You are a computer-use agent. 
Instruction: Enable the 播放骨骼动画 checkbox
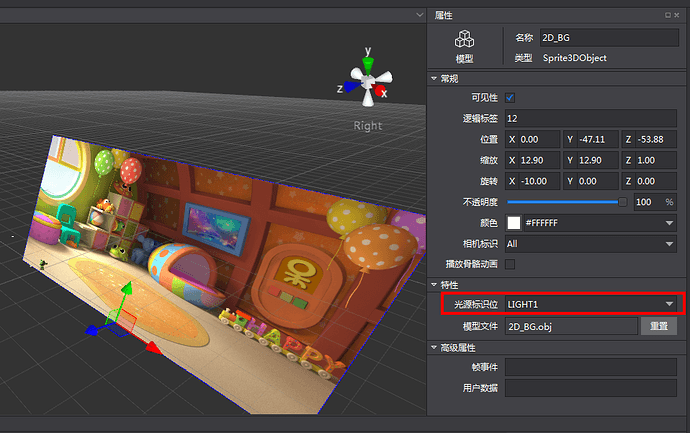(x=510, y=264)
